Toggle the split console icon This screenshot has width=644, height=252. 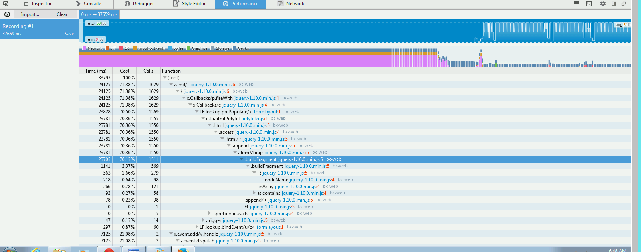(576, 4)
